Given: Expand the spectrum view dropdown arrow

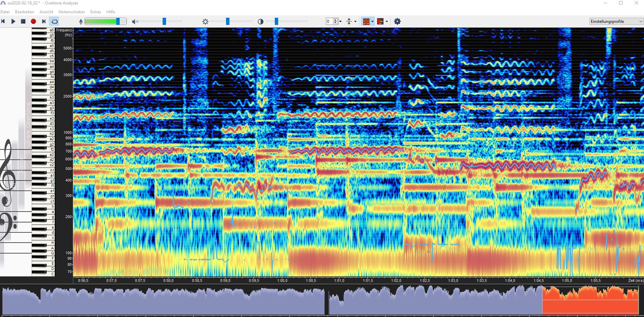Looking at the screenshot, I should pyautogui.click(x=387, y=21).
